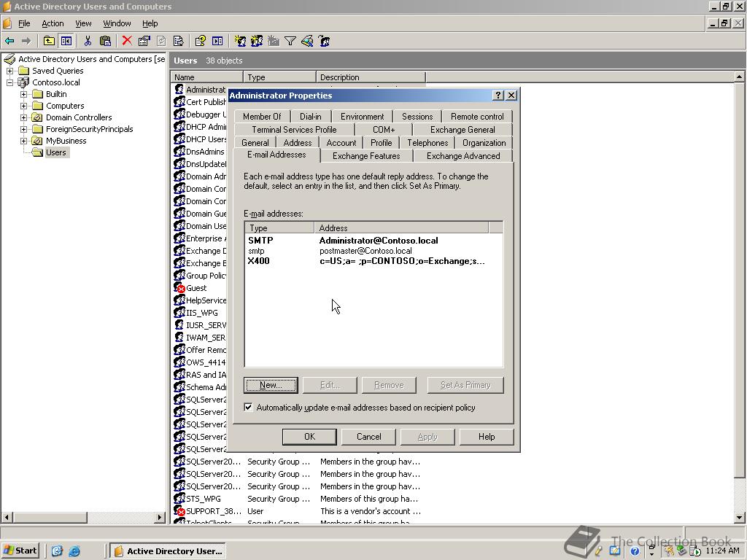Open the File menu
This screenshot has width=747, height=560.
[24, 23]
